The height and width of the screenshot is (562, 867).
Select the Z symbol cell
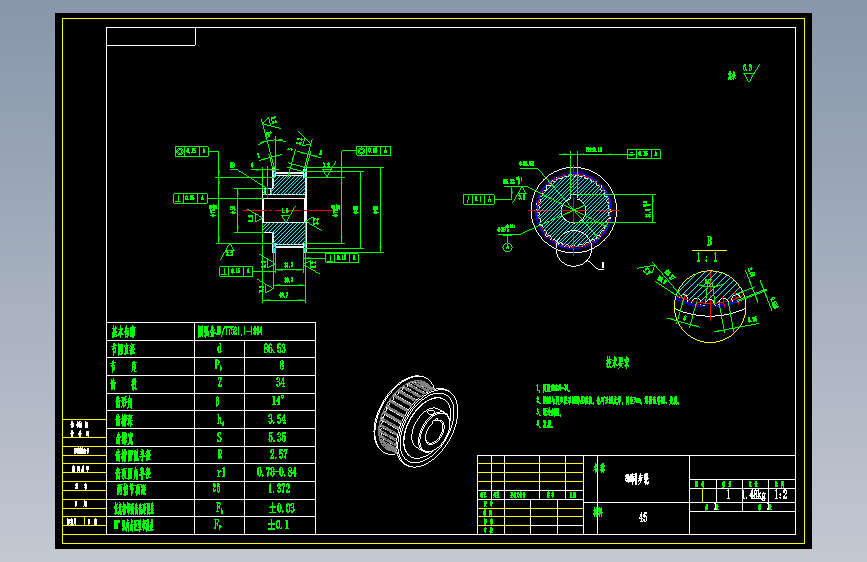pos(220,383)
